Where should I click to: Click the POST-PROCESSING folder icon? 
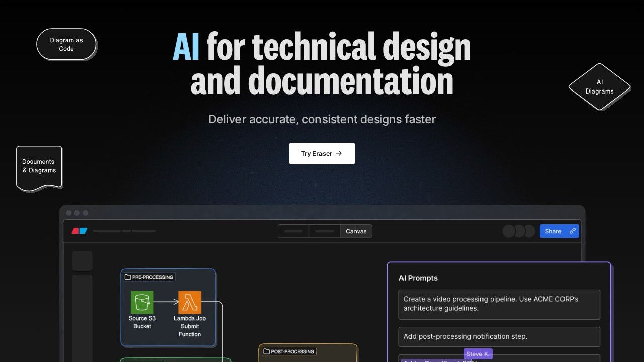(266, 352)
